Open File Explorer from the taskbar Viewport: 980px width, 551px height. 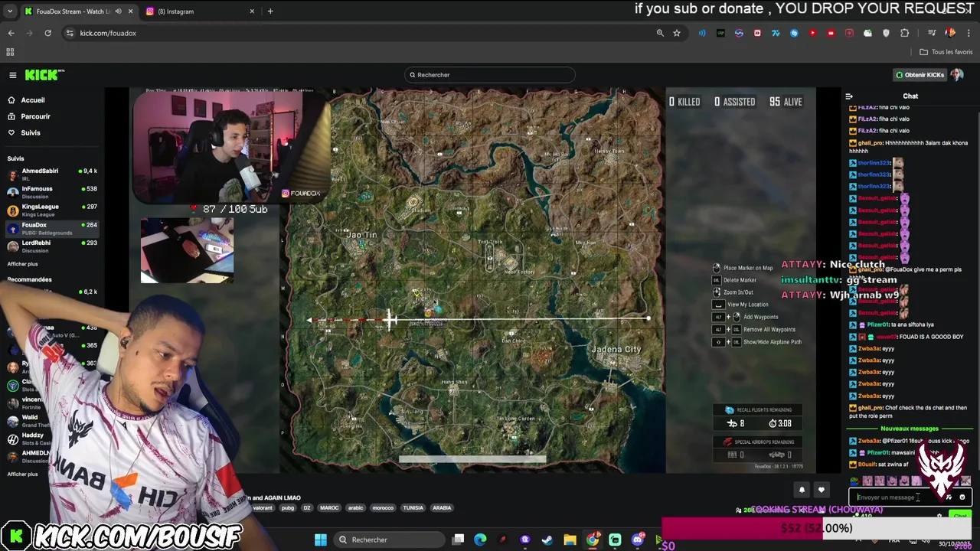(x=570, y=540)
